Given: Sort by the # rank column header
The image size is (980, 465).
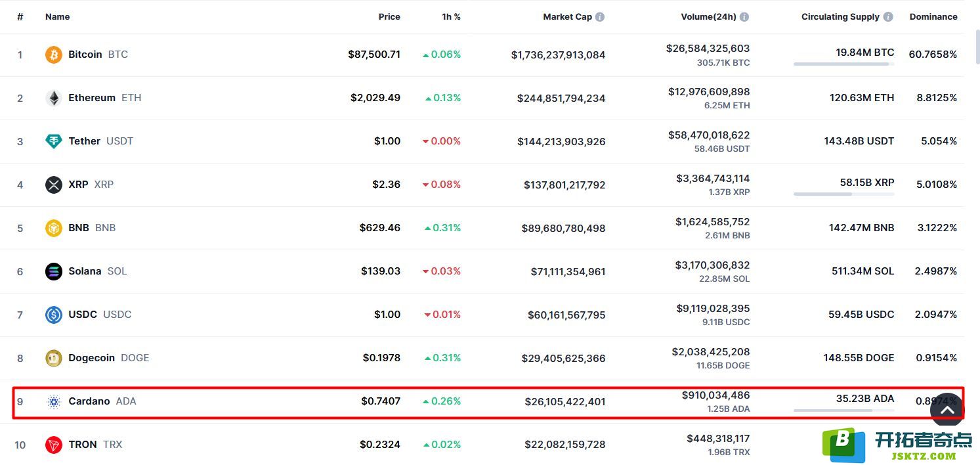Looking at the screenshot, I should pos(20,17).
